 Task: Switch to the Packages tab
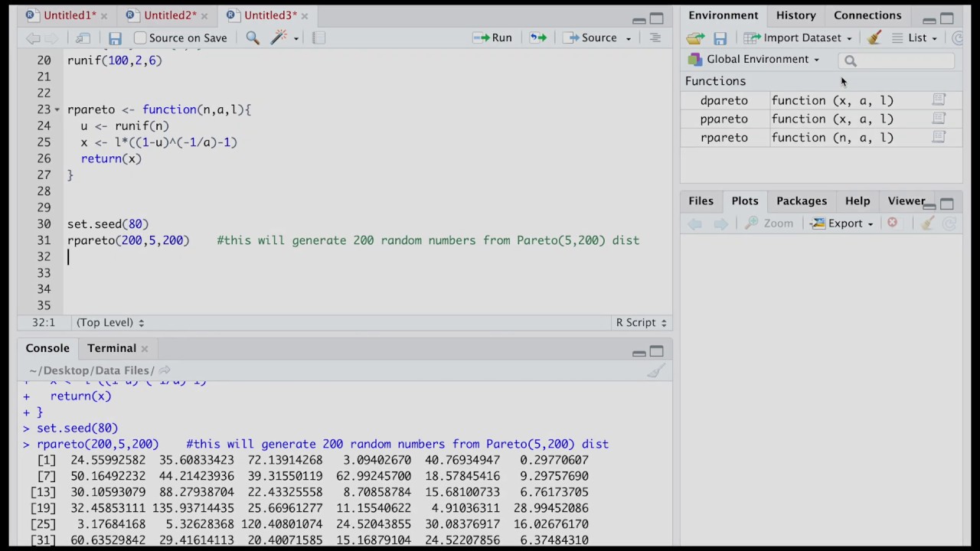pos(802,201)
